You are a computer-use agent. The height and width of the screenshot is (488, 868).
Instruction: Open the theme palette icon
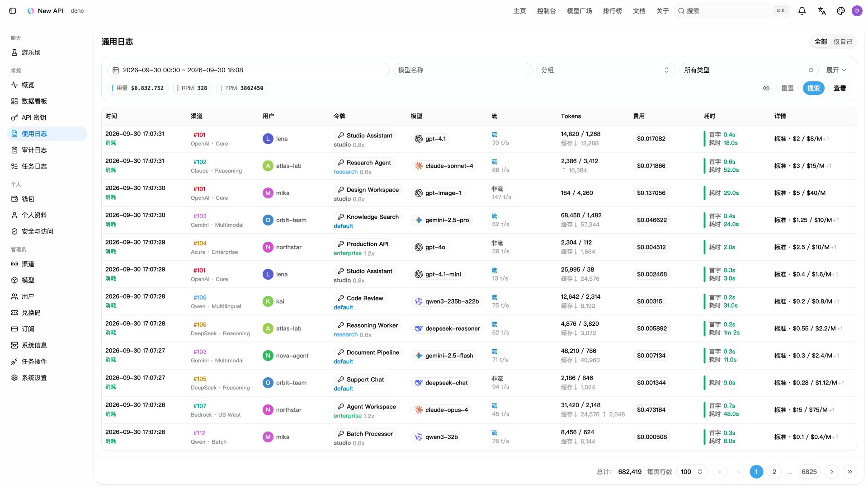pos(841,11)
